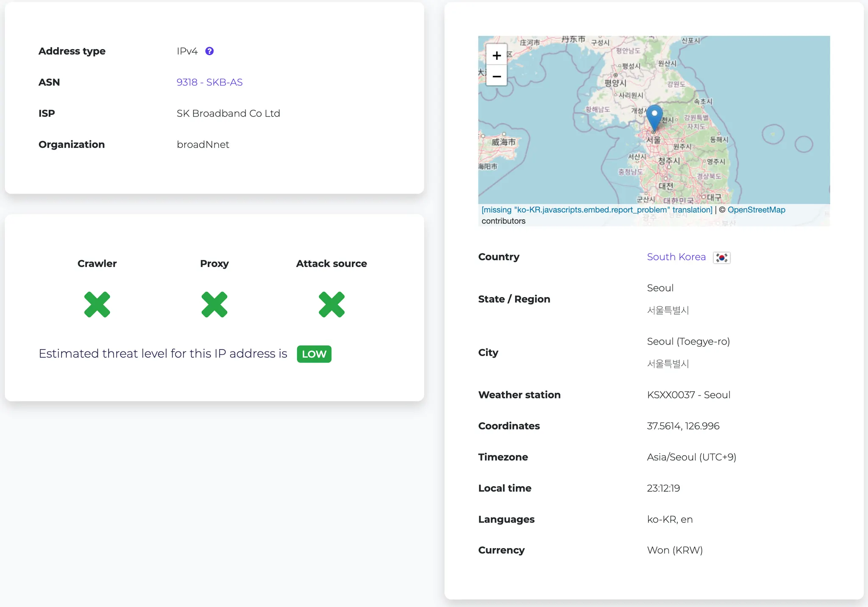The image size is (868, 607).
Task: Click the KSXX0037 - Seoul weather station value
Action: [688, 395]
